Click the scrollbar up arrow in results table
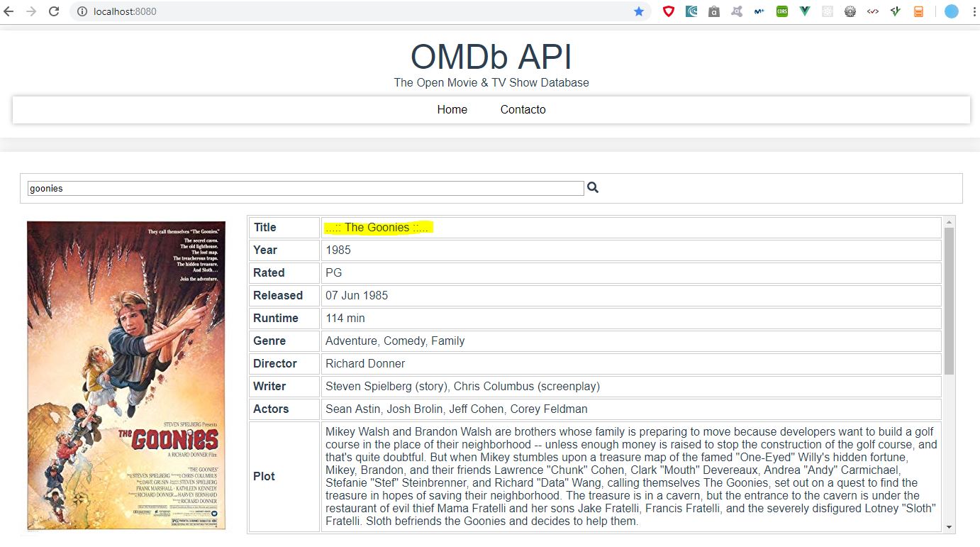The height and width of the screenshot is (547, 980). pyautogui.click(x=949, y=222)
